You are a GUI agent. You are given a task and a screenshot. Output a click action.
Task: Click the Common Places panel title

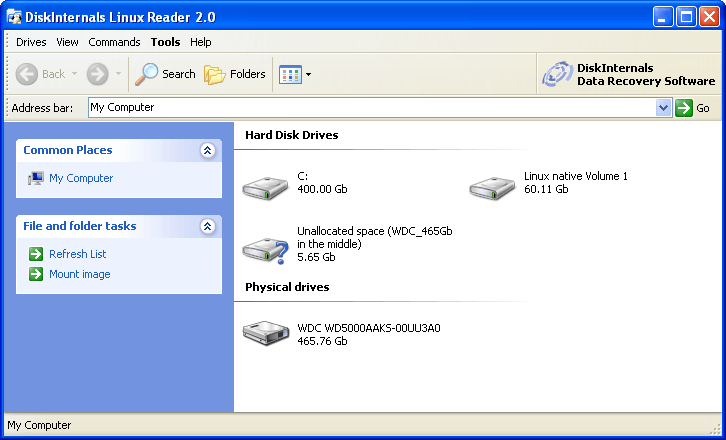point(68,150)
